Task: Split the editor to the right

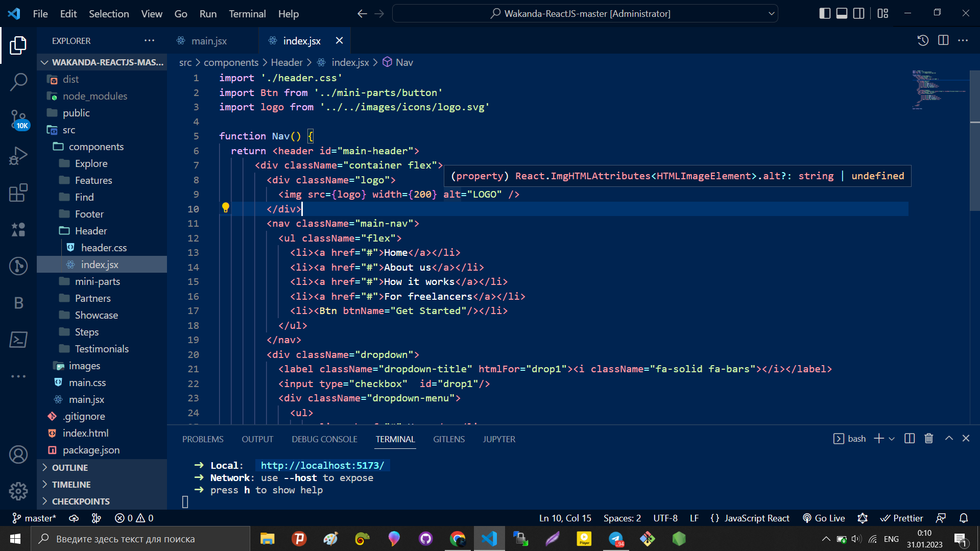Action: pyautogui.click(x=943, y=40)
